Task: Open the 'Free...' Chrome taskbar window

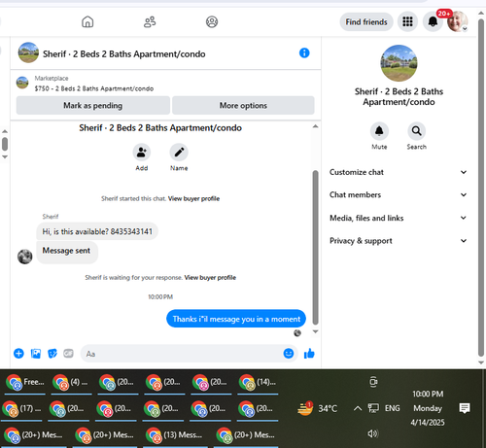Action: pos(25,383)
